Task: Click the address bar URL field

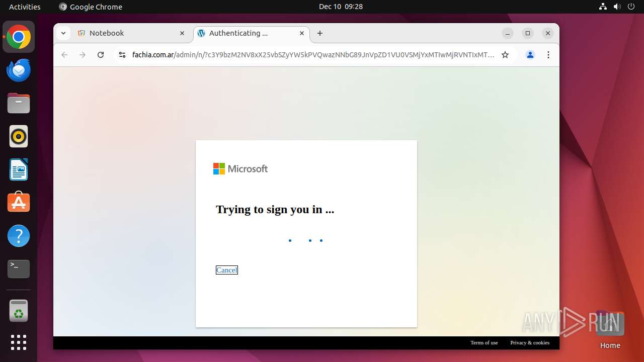Action: 313,55
